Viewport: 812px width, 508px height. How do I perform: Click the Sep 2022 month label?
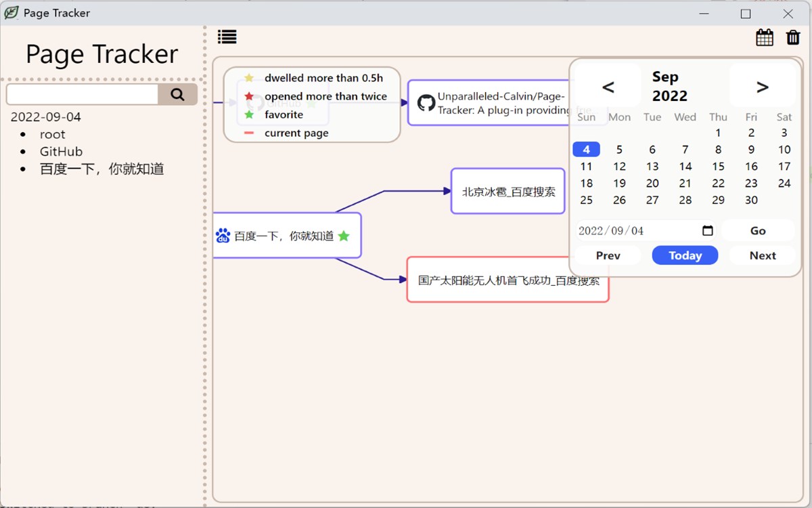tap(670, 86)
